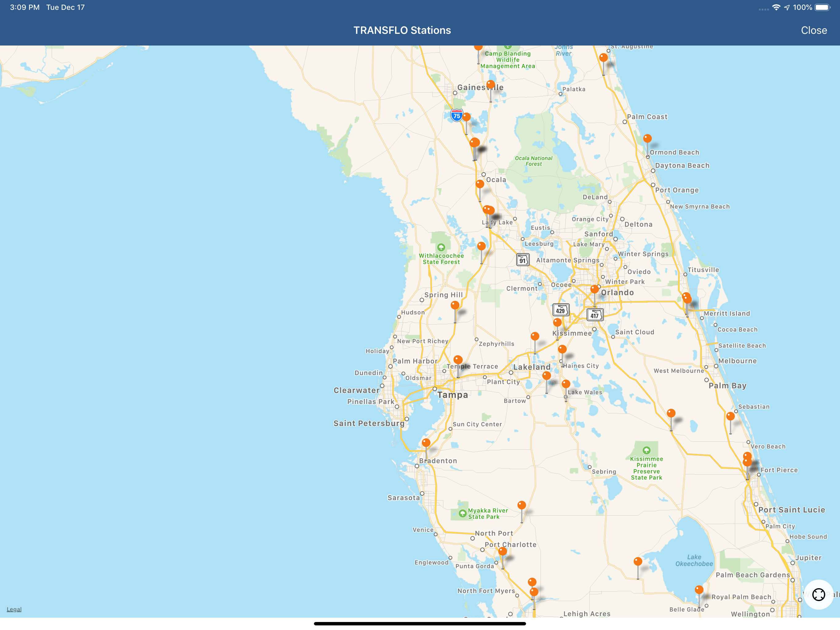Image resolution: width=840 pixels, height=630 pixels.
Task: Tap the Port Saint Lucie label
Action: coord(791,510)
